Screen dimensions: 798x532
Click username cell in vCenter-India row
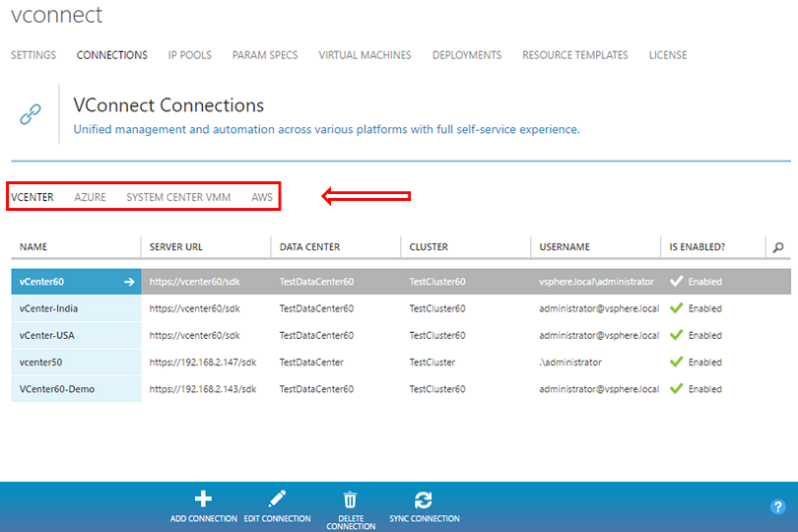pos(599,308)
